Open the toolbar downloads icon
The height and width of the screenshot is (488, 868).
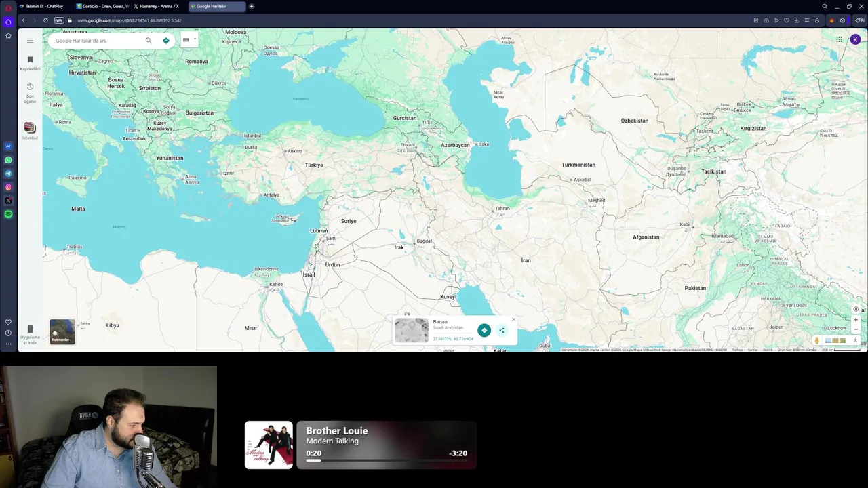pos(797,20)
